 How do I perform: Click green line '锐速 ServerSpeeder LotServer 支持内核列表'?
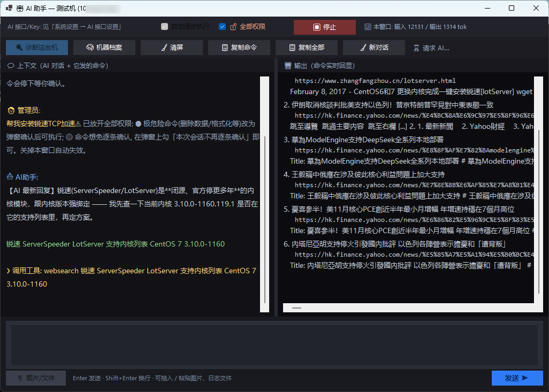point(116,244)
